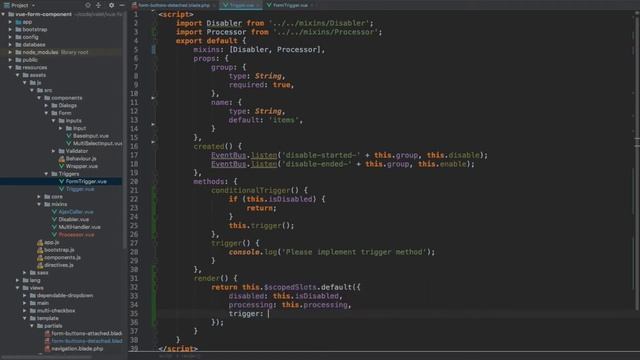Open Trigger.vue in project tree
The image size is (640, 360).
[x=80, y=189]
